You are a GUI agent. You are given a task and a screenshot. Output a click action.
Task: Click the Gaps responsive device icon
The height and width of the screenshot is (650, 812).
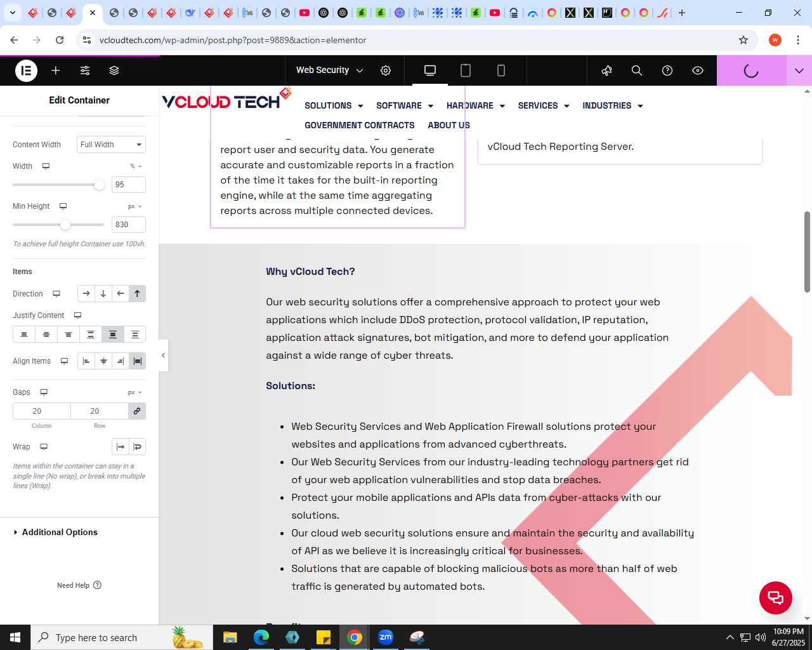pyautogui.click(x=44, y=392)
